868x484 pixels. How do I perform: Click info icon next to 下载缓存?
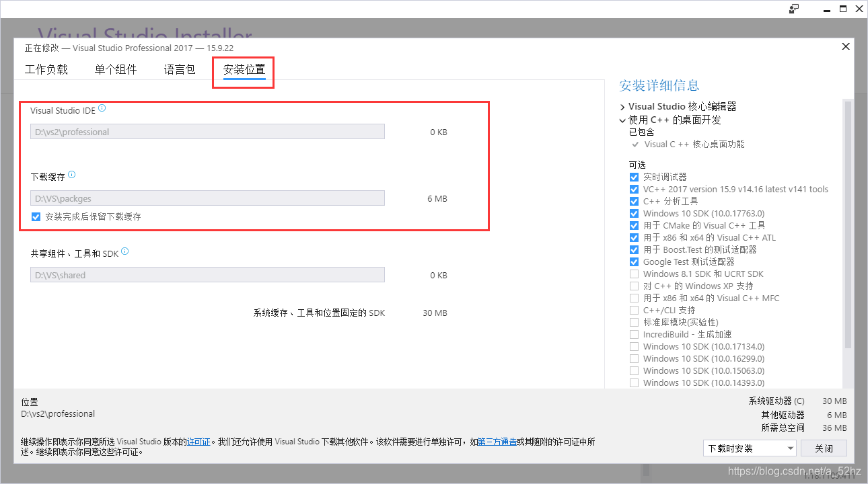[x=72, y=175]
